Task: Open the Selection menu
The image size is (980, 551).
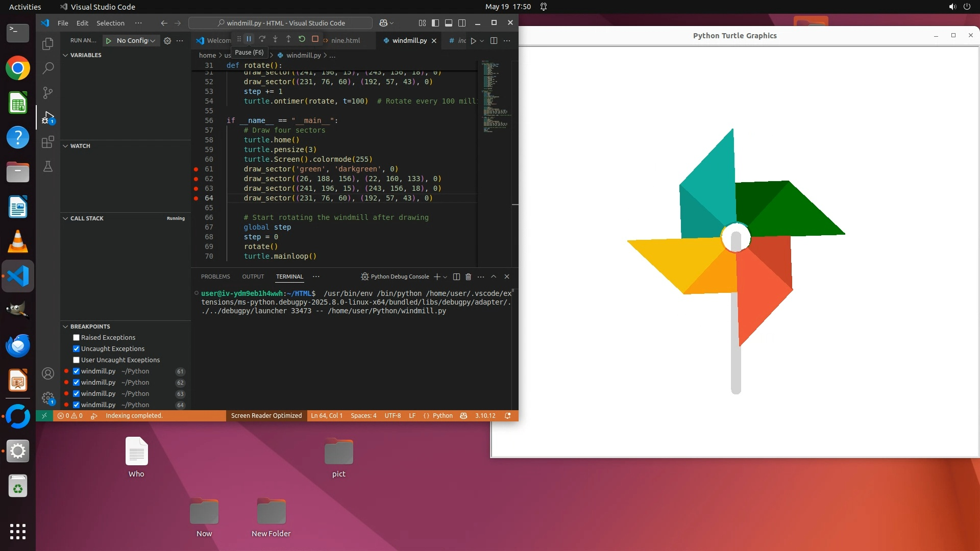Action: point(110,23)
